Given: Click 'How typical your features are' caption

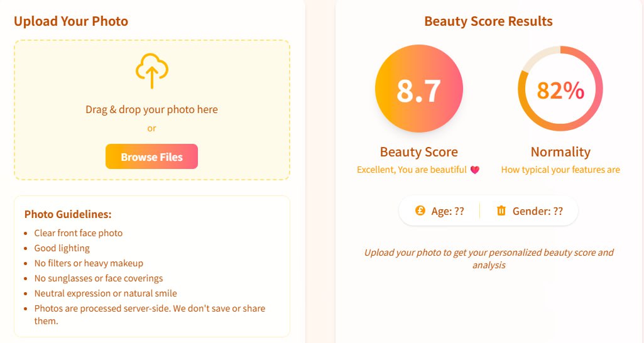Looking at the screenshot, I should (x=560, y=170).
